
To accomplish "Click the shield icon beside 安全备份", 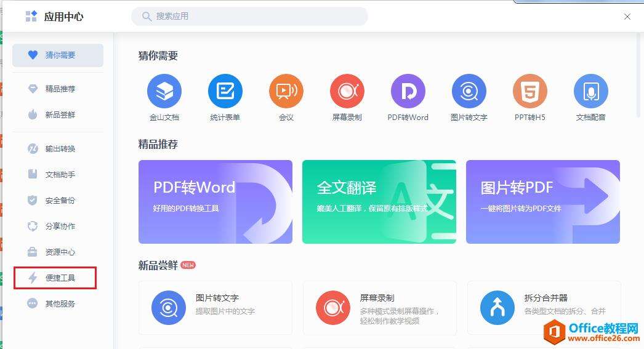I will (33, 201).
